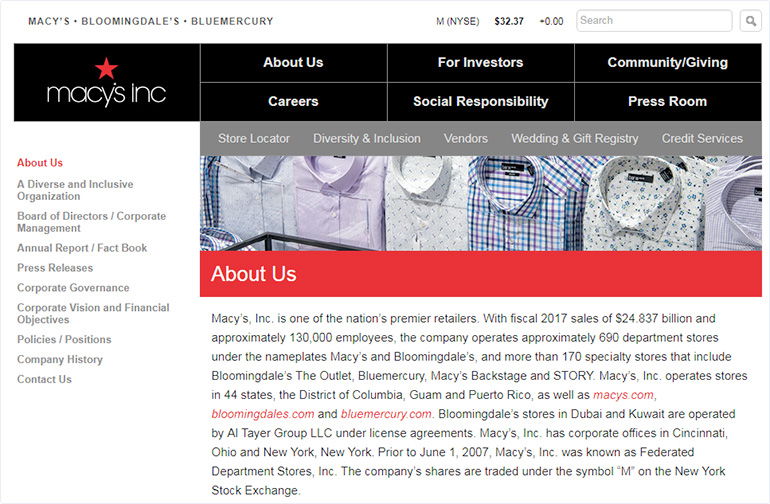Open A Diverse and Inclusive Organization
The height and width of the screenshot is (504, 770).
[75, 190]
